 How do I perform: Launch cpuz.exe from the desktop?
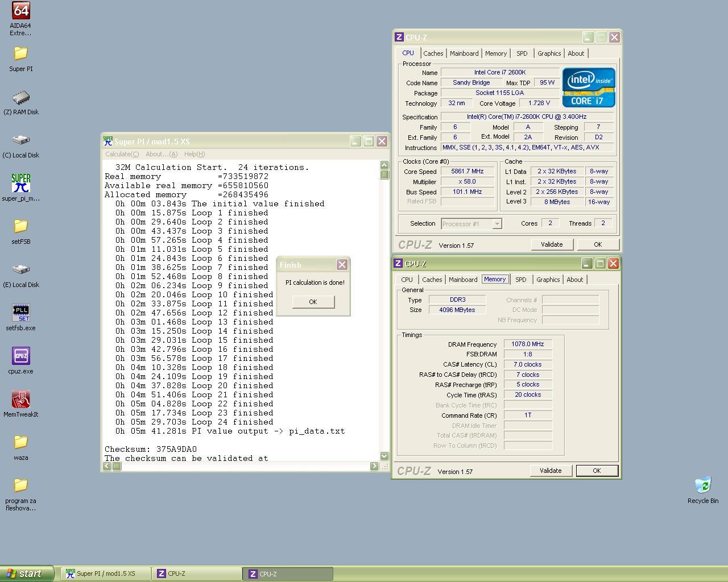(20, 356)
